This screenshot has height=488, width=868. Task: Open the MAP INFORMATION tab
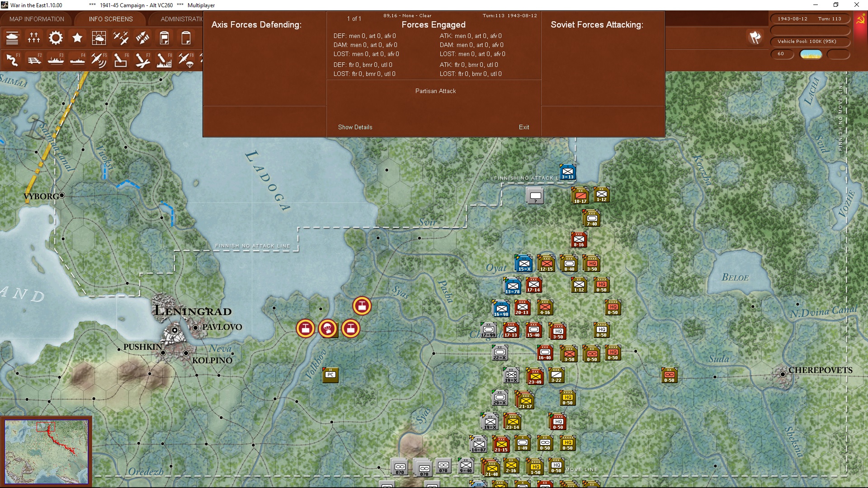point(37,19)
